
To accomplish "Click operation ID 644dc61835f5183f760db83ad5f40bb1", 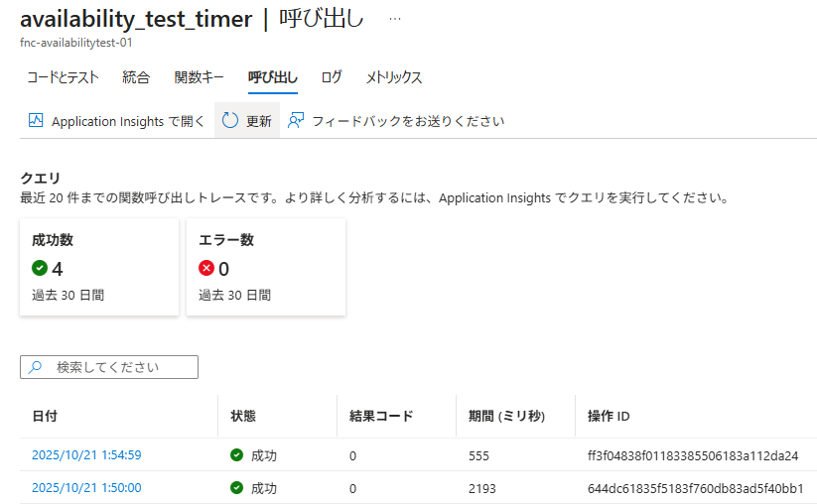I will [696, 489].
